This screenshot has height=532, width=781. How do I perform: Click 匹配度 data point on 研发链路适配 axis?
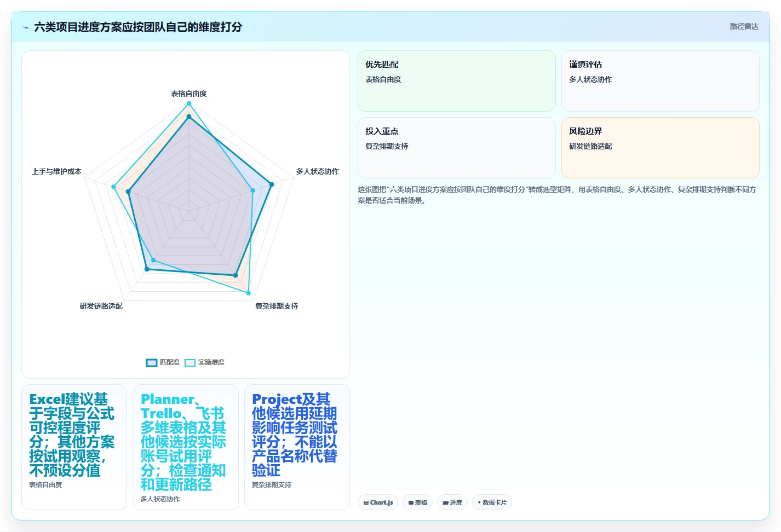147,269
